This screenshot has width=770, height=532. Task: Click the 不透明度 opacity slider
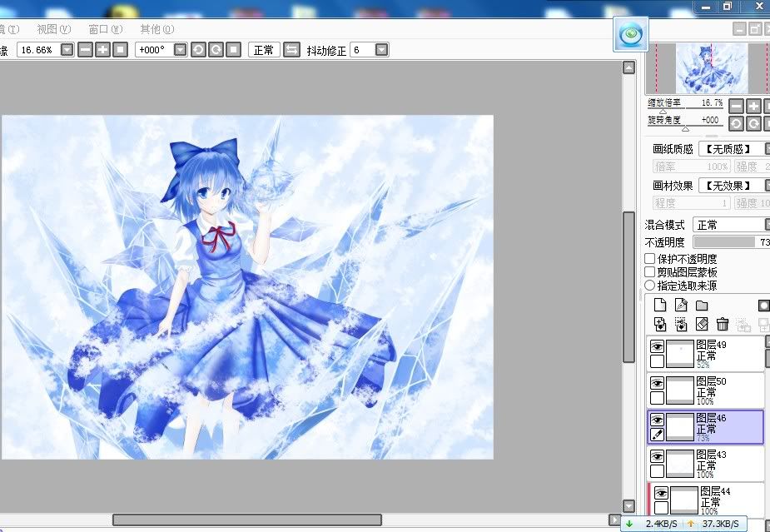click(x=731, y=241)
